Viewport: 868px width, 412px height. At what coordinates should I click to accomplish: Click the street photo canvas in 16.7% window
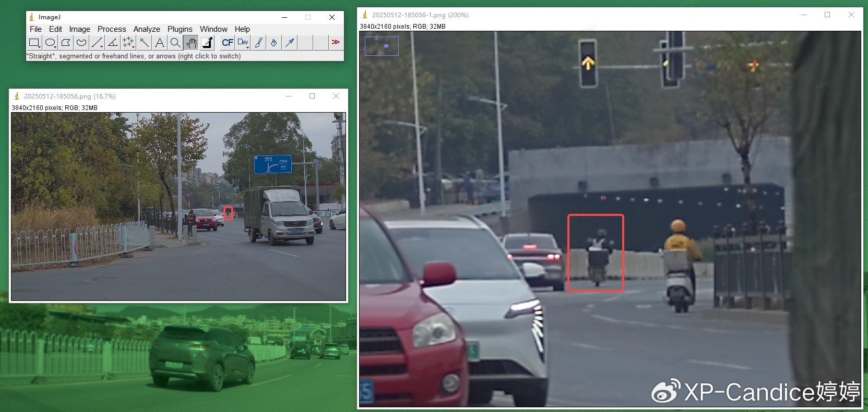179,207
